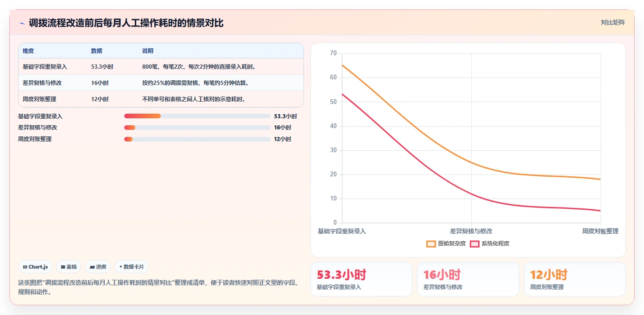Select the 进度 tag chip
This screenshot has height=315, width=644.
(x=98, y=267)
